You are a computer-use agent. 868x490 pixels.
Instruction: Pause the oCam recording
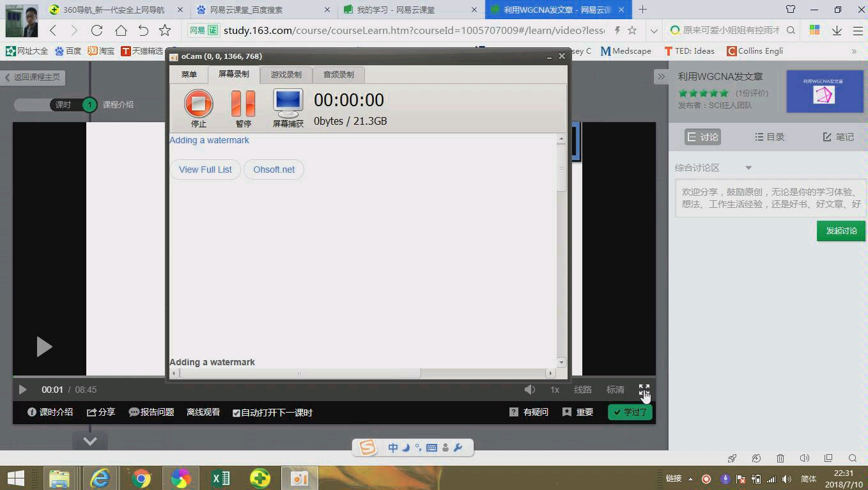point(243,103)
